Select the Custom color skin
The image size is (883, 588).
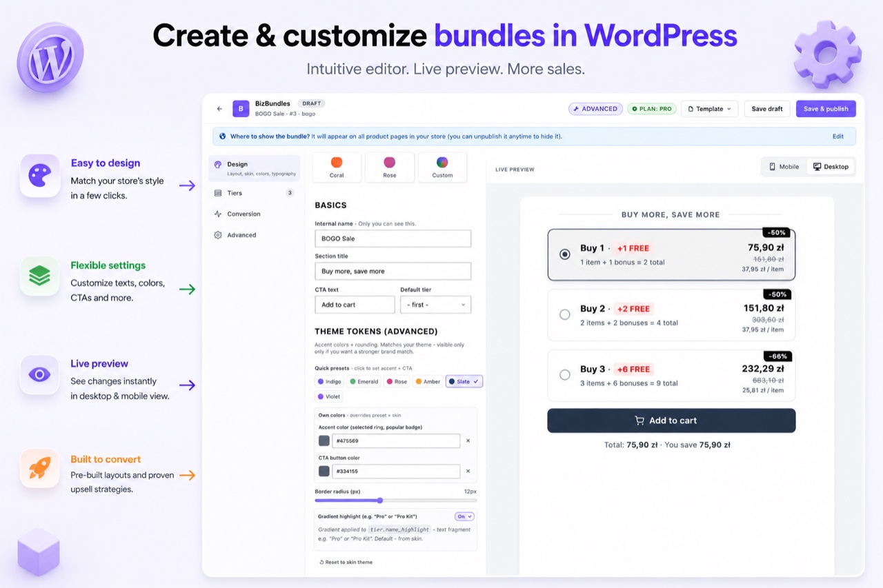coord(442,168)
